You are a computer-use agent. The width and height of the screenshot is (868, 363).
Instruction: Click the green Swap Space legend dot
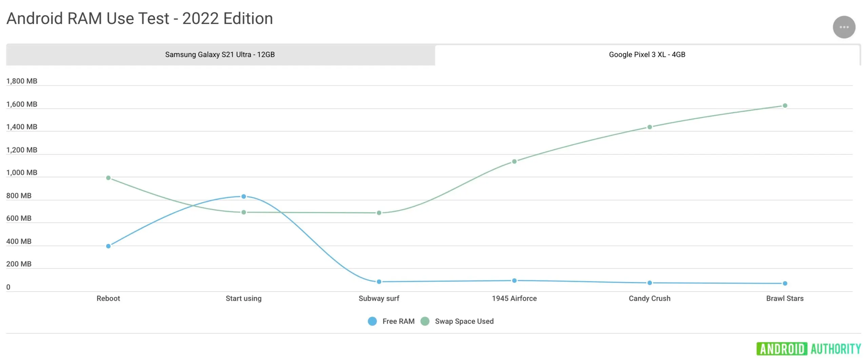(x=425, y=321)
